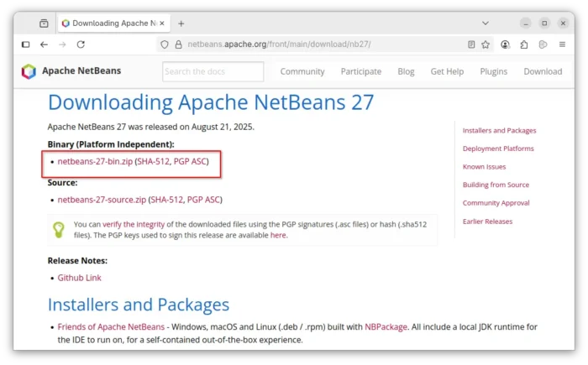
Task: Visit Friends of Apache NetBeans link
Action: pos(111,327)
